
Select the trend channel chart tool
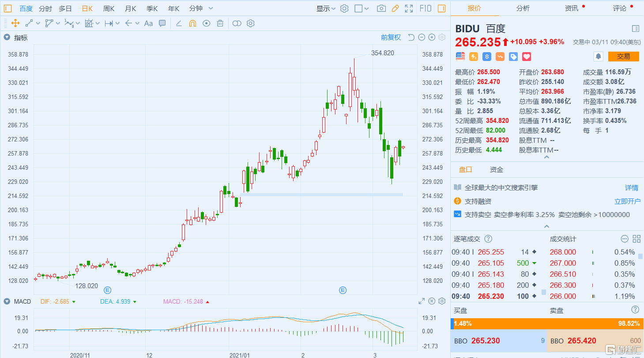point(89,23)
